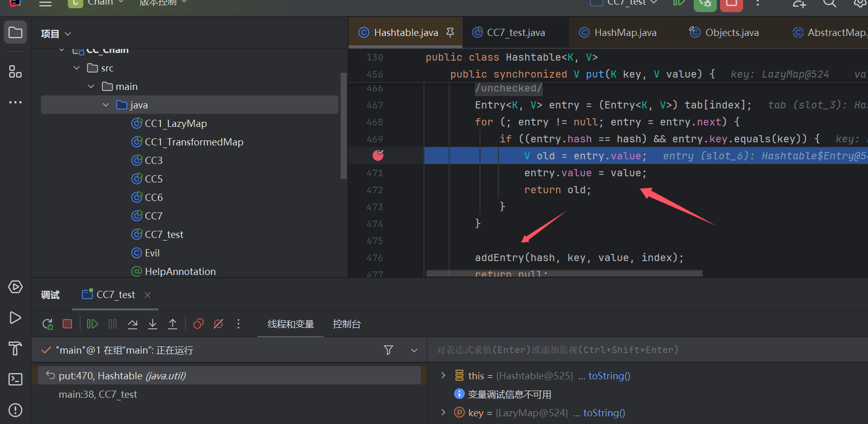The height and width of the screenshot is (424, 868).
Task: Open the Evil class in tree
Action: point(152,253)
